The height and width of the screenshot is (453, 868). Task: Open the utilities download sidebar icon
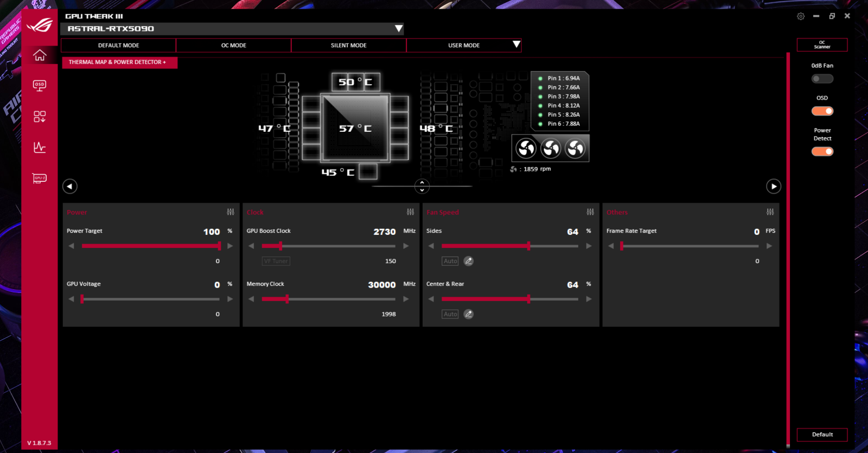(x=40, y=117)
